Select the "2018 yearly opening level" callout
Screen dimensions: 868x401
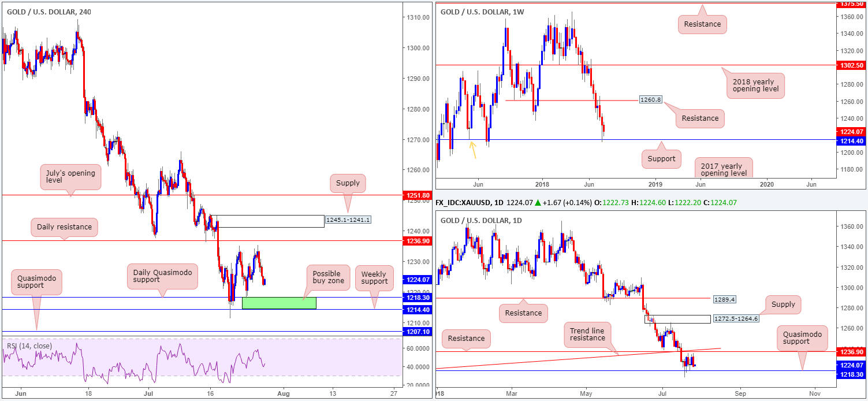(x=755, y=85)
